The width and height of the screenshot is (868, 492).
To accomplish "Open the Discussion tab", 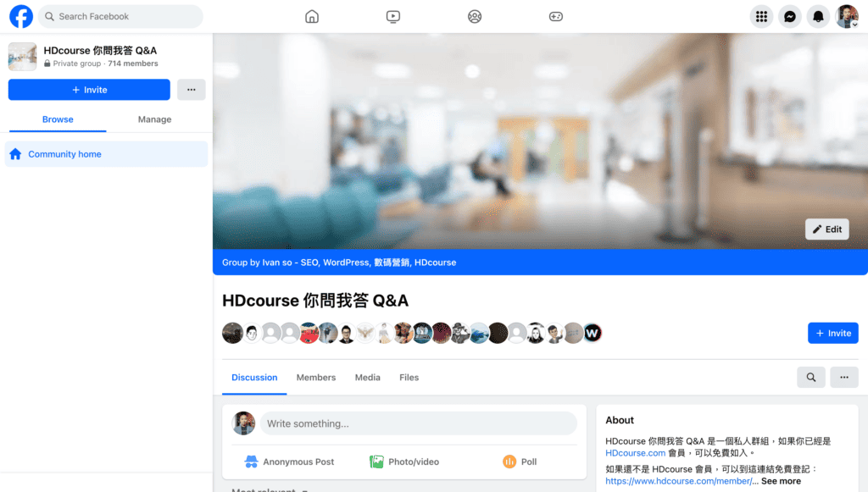I will (x=254, y=378).
